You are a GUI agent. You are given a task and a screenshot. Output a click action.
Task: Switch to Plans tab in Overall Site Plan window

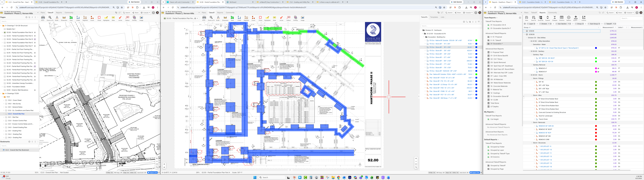click(x=43, y=13)
